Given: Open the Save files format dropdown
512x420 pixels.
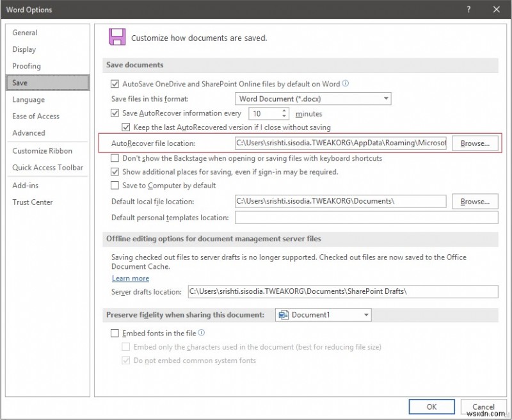Looking at the screenshot, I should click(x=387, y=99).
